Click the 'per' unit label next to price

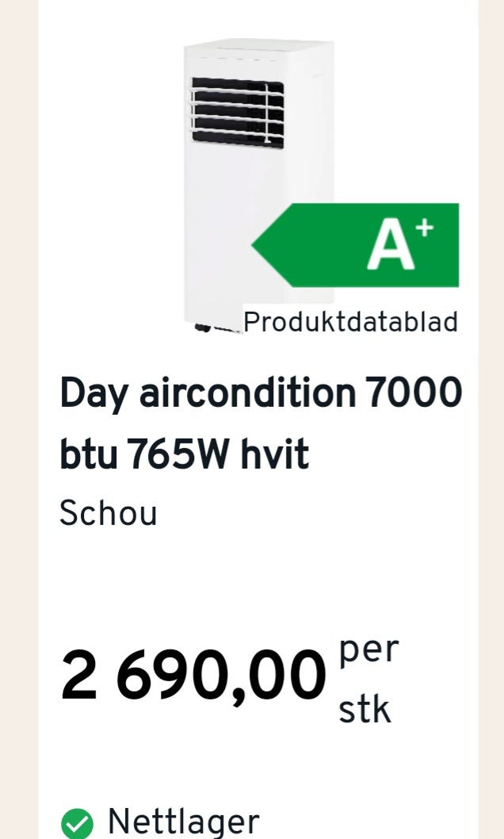[368, 650]
